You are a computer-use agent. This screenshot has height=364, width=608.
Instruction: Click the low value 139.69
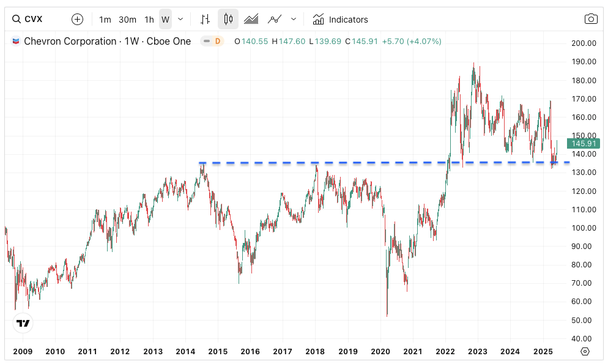click(328, 42)
